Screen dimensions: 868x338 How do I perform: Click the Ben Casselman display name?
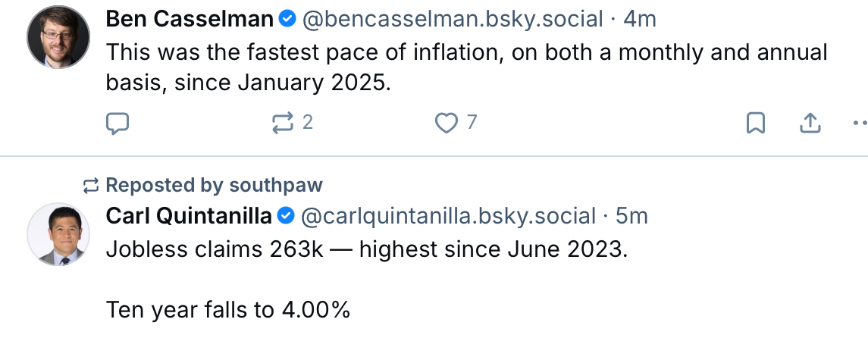pos(189,20)
